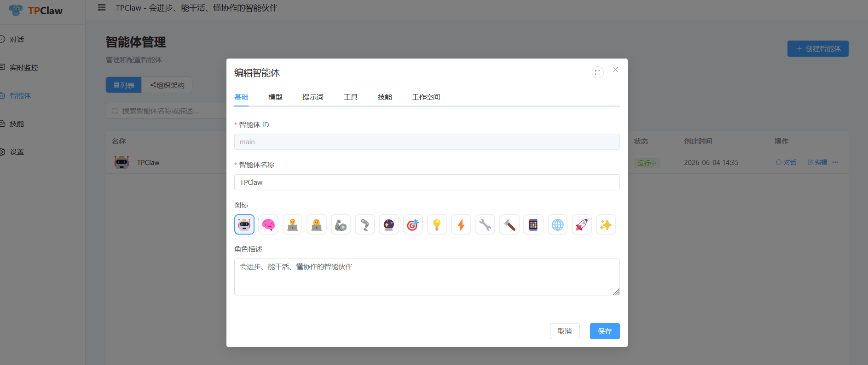
Task: Select the mechanical arm icon
Action: click(341, 224)
